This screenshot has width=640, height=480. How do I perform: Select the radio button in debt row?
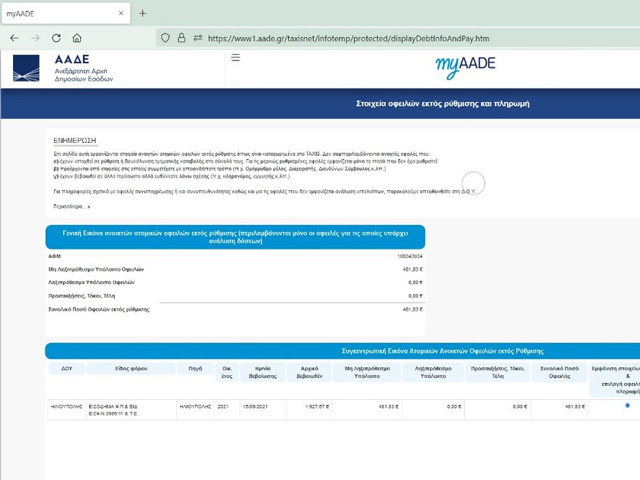point(627,406)
